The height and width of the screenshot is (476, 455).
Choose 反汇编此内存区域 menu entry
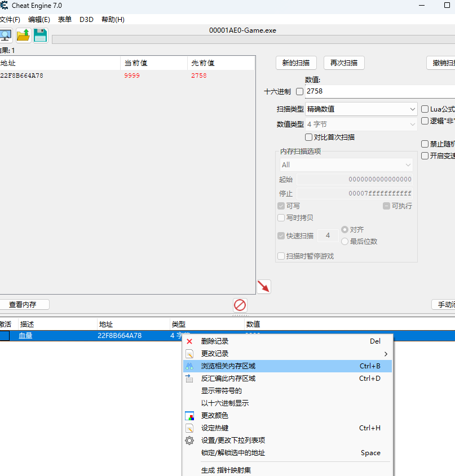[288, 379]
